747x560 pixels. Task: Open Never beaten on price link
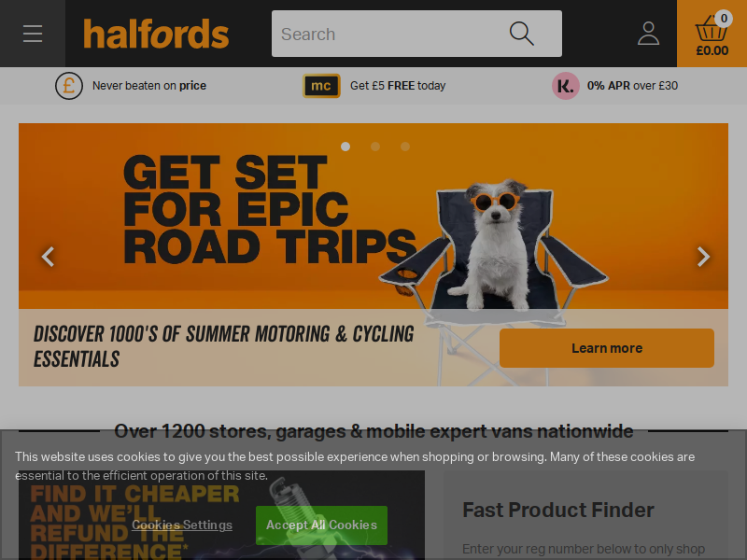click(149, 86)
